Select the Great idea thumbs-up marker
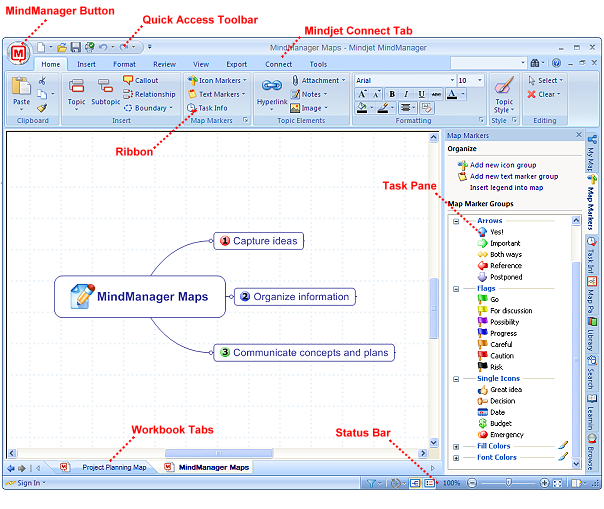Image resolution: width=604 pixels, height=509 pixels. (500, 390)
